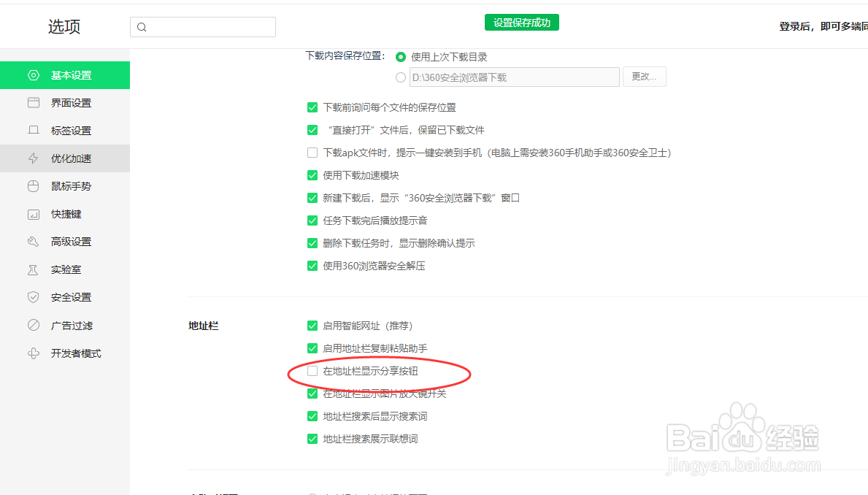This screenshot has width=868, height=495.
Task: Select the custom download path radio button
Action: [x=401, y=77]
